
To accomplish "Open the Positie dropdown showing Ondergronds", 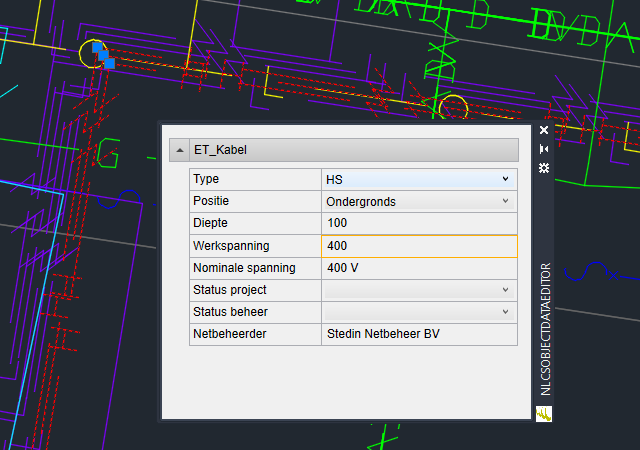I will [505, 201].
